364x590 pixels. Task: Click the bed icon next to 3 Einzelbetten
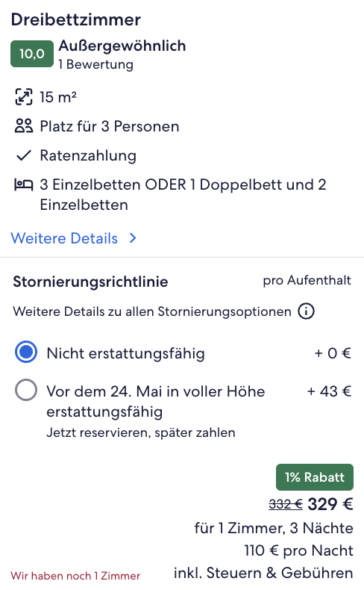pos(24,184)
